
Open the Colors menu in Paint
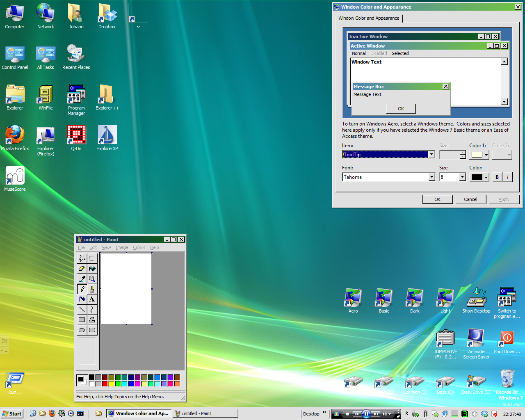click(139, 247)
